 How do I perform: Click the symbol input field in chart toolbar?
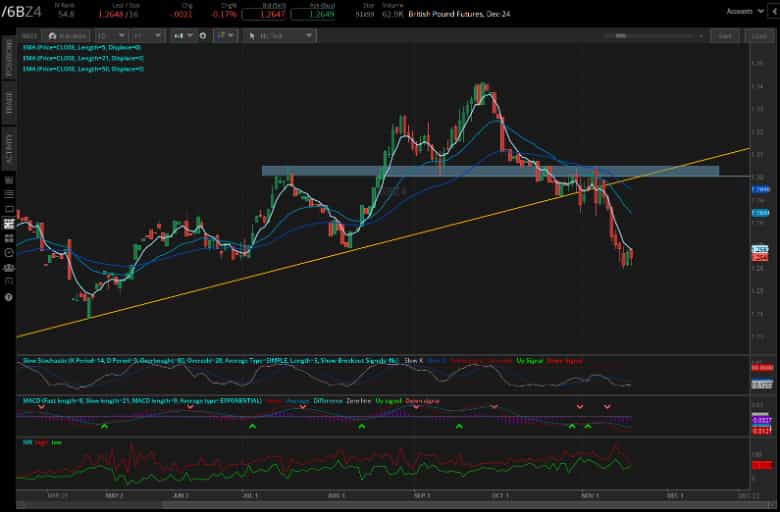tap(29, 36)
